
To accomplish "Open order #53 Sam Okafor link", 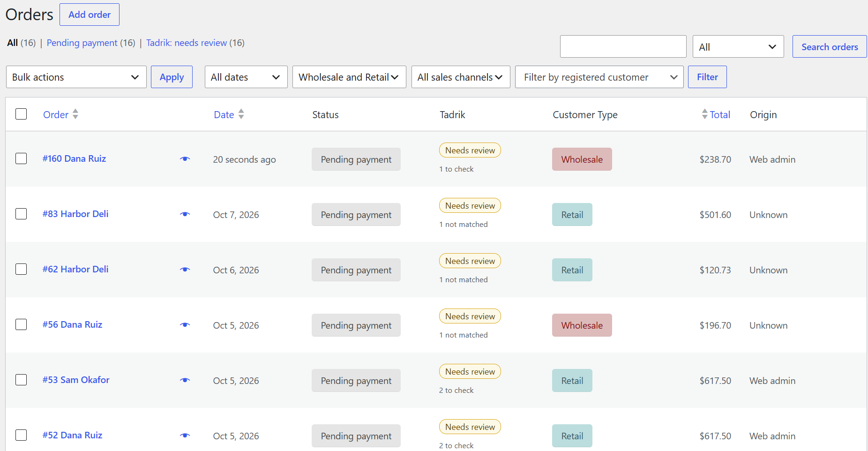I will [76, 380].
